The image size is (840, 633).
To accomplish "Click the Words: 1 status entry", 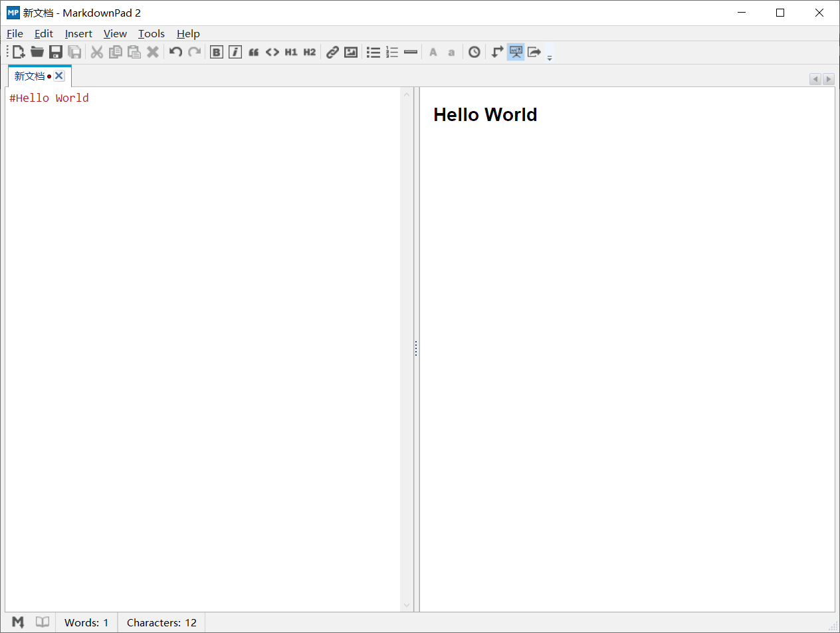I will pyautogui.click(x=86, y=623).
